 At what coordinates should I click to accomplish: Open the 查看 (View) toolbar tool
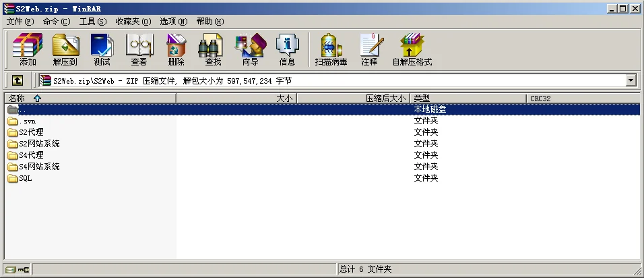tap(139, 49)
